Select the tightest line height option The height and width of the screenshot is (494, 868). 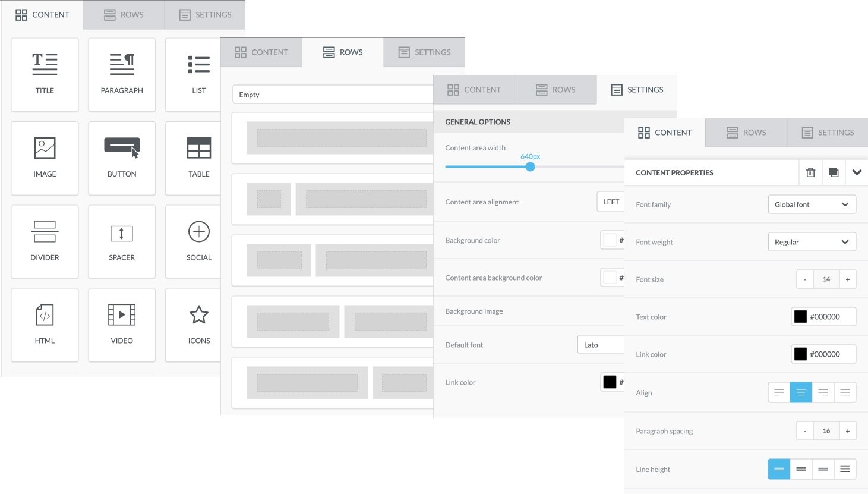pos(779,469)
